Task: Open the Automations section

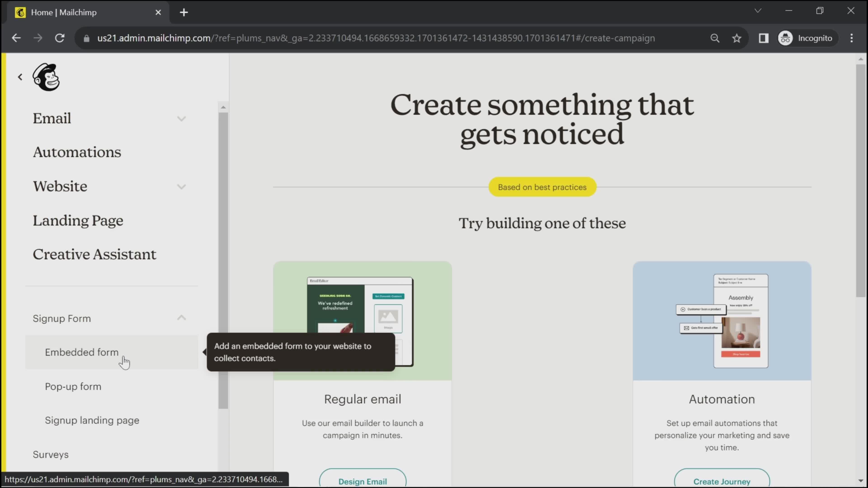Action: [77, 152]
